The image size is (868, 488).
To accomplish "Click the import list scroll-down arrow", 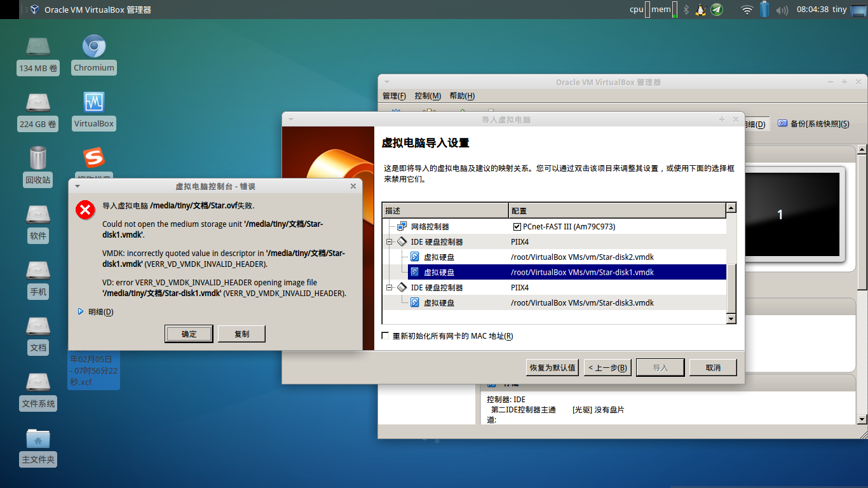I will point(731,319).
